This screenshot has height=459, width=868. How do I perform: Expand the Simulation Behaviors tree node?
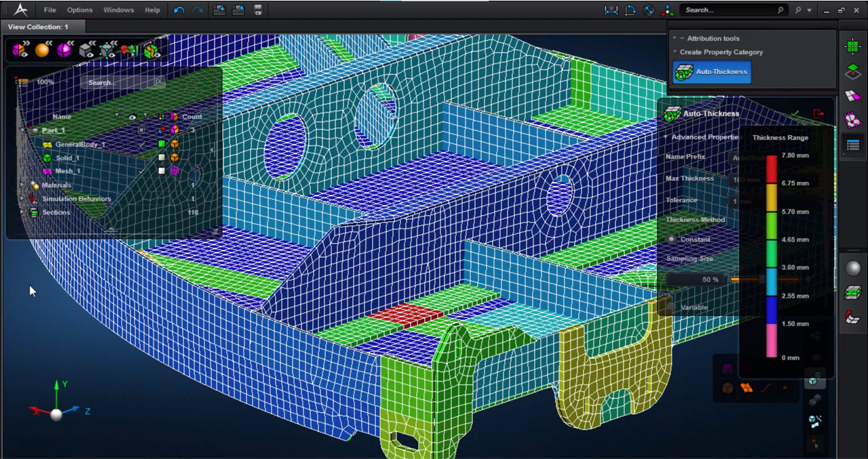22,199
